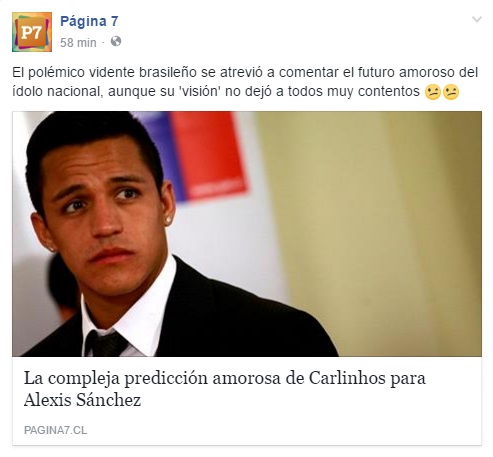The image size is (493, 457).
Task: Click the globe public audience icon
Action: click(116, 42)
